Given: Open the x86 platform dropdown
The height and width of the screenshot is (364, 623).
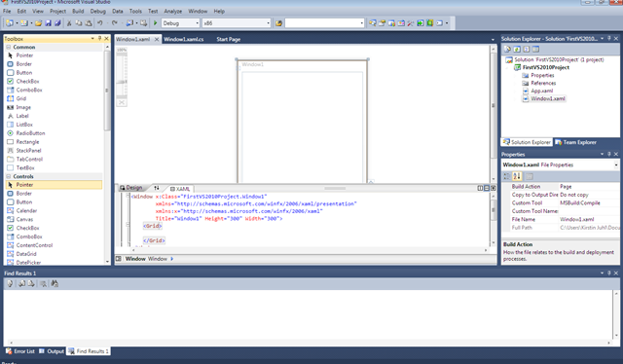Looking at the screenshot, I should (x=269, y=23).
